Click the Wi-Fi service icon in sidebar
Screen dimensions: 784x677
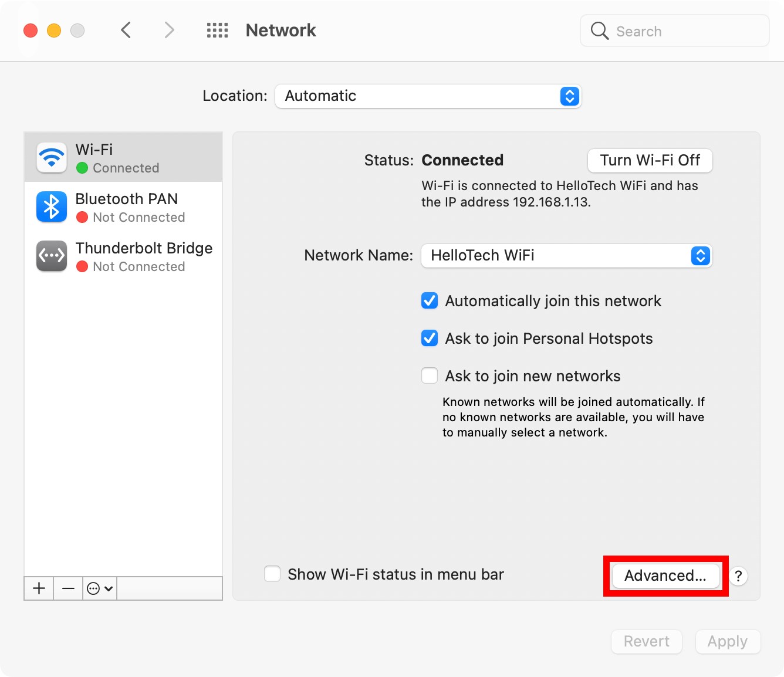(x=52, y=158)
